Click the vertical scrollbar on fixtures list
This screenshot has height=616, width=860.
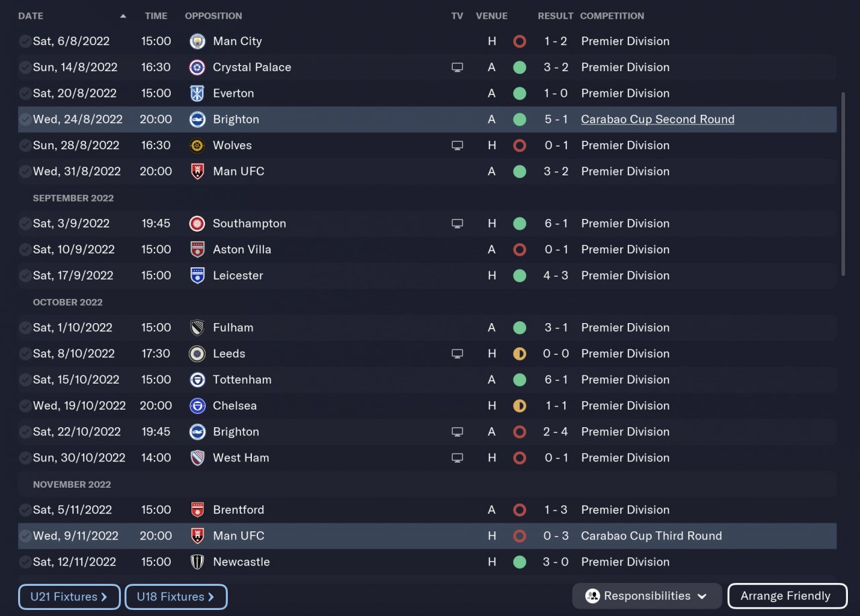(x=844, y=184)
